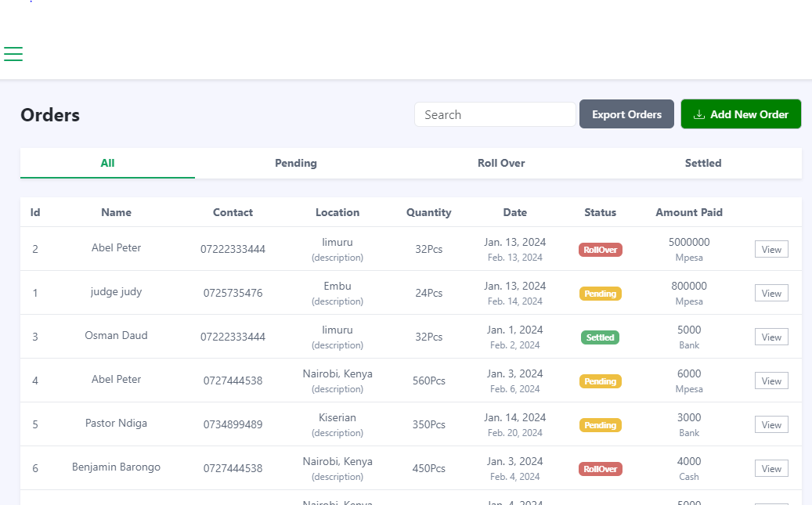The image size is (812, 505).
Task: Click contact number 0725735476
Action: (x=233, y=293)
